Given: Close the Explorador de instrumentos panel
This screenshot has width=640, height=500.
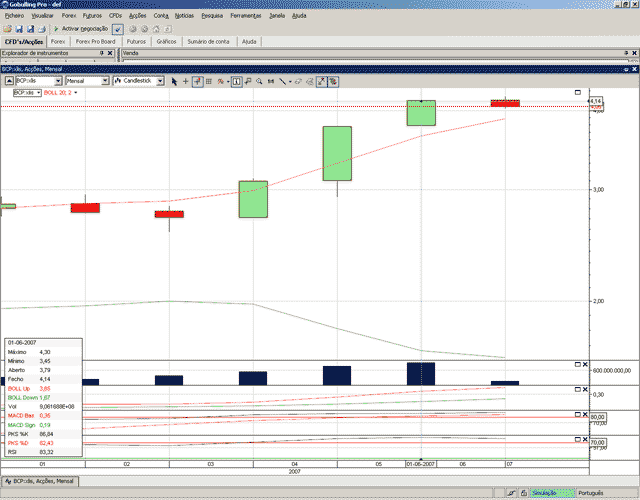Looking at the screenshot, I should (x=110, y=53).
